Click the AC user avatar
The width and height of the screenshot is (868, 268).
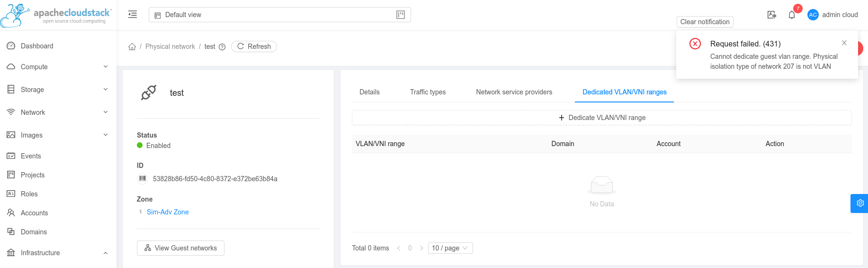pyautogui.click(x=813, y=15)
